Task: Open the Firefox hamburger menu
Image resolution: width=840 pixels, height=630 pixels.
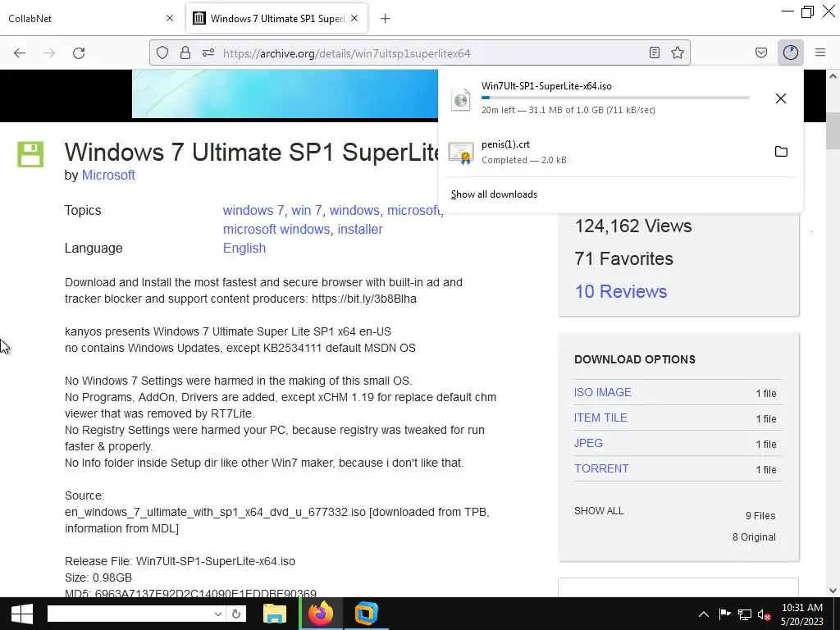Action: [820, 52]
